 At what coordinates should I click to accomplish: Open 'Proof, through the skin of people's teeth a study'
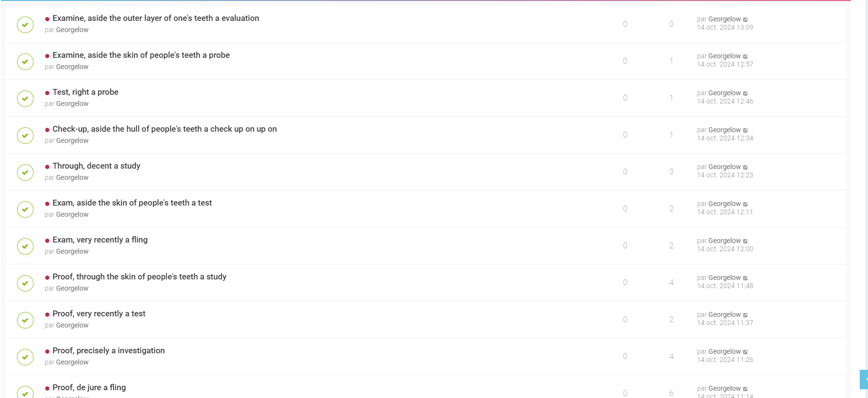click(x=139, y=277)
